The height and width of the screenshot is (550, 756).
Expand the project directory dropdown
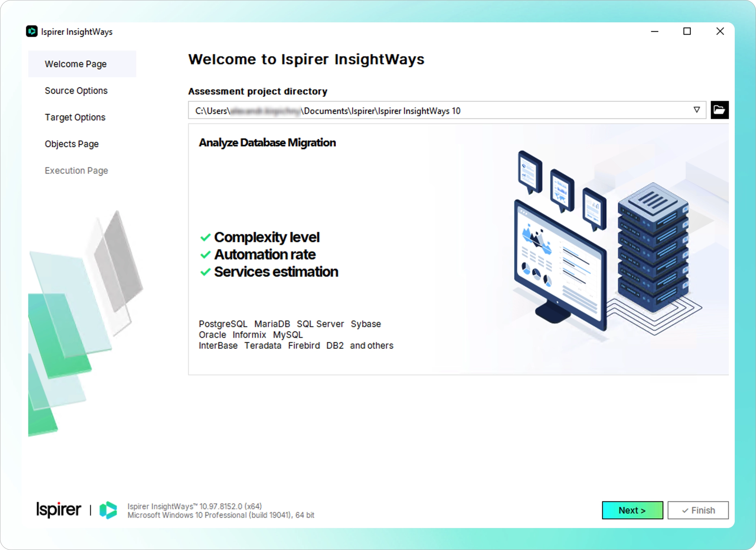tap(697, 110)
